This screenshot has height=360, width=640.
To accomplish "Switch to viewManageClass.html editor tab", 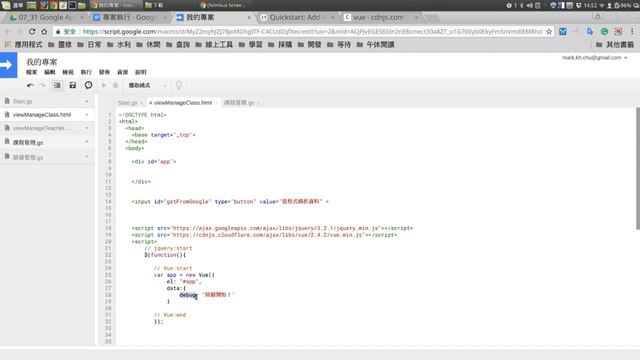I will [183, 103].
